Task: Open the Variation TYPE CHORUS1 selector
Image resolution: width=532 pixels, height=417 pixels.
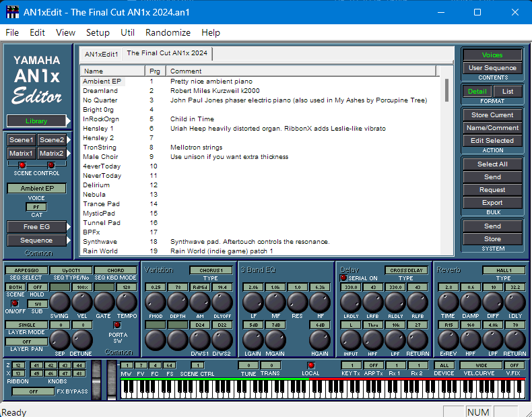Action: click(x=211, y=270)
